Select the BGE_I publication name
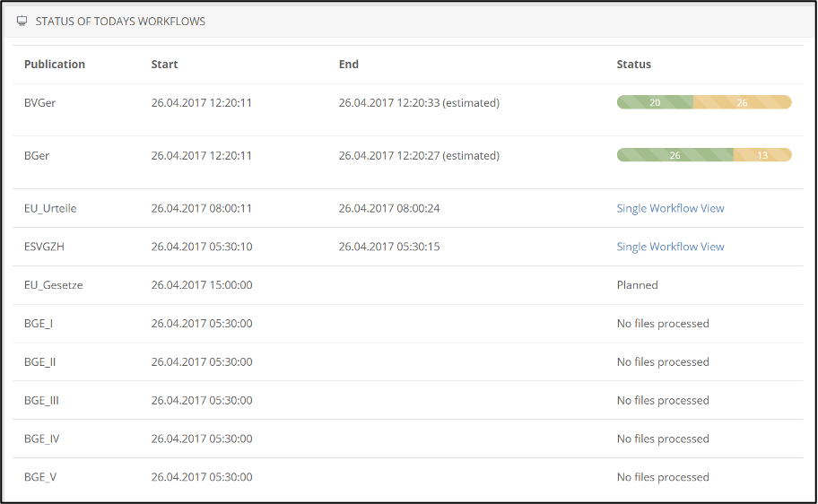This screenshot has height=504, width=818. pyautogui.click(x=38, y=324)
